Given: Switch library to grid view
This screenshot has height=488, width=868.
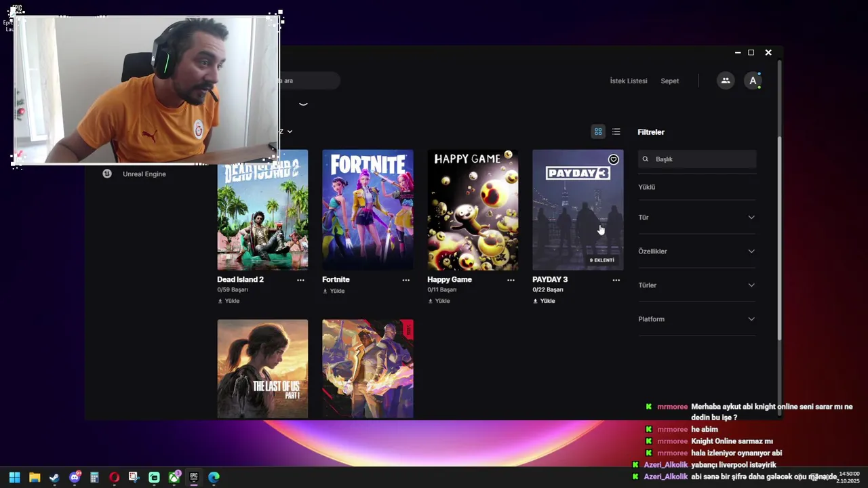Looking at the screenshot, I should coord(598,131).
